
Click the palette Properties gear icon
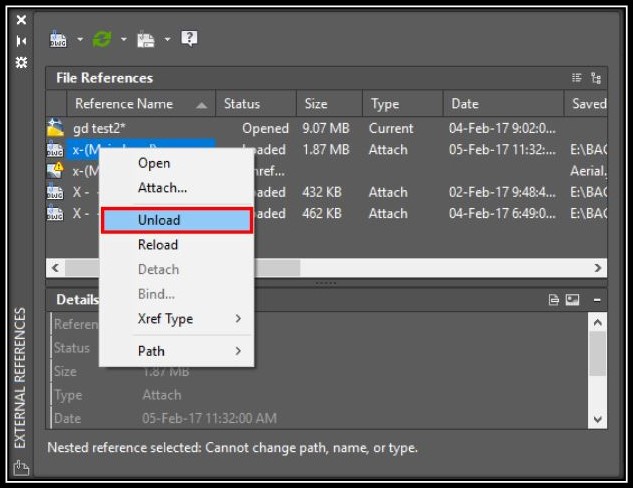coord(21,63)
